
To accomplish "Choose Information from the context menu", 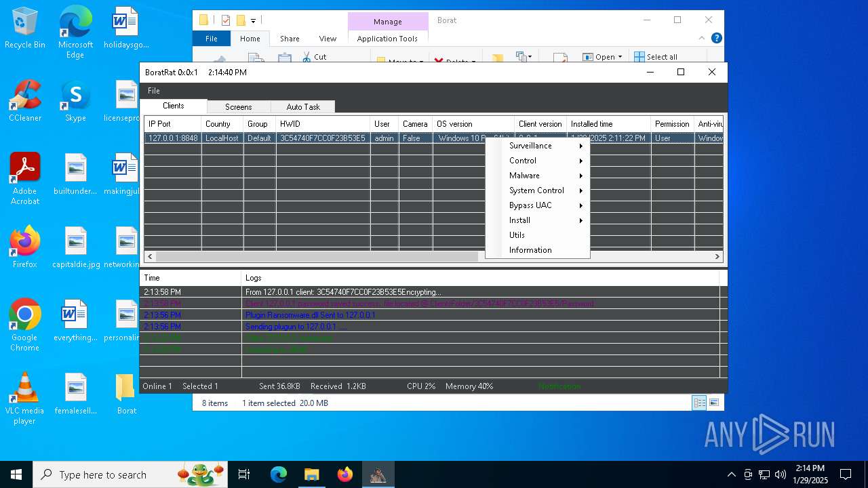I will [538, 250].
